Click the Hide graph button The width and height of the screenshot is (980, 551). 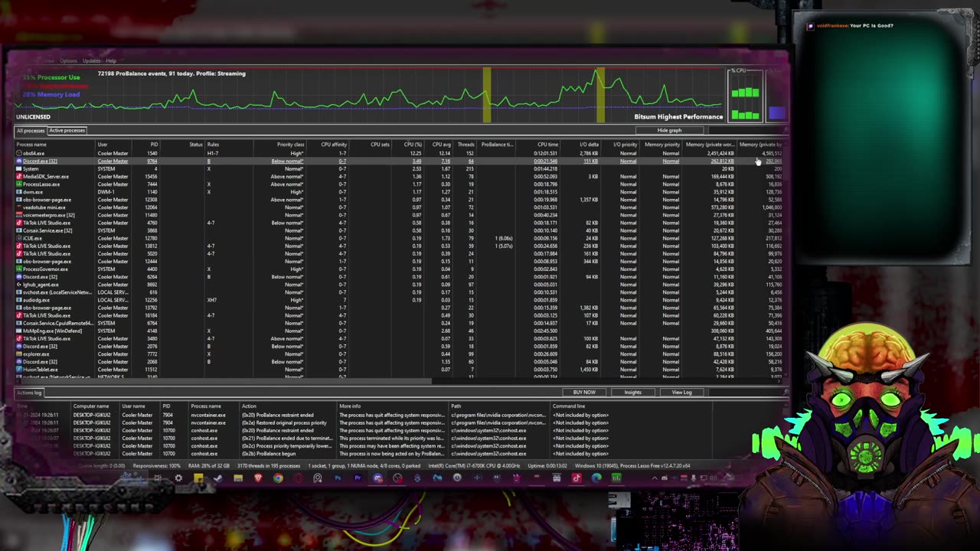(669, 130)
